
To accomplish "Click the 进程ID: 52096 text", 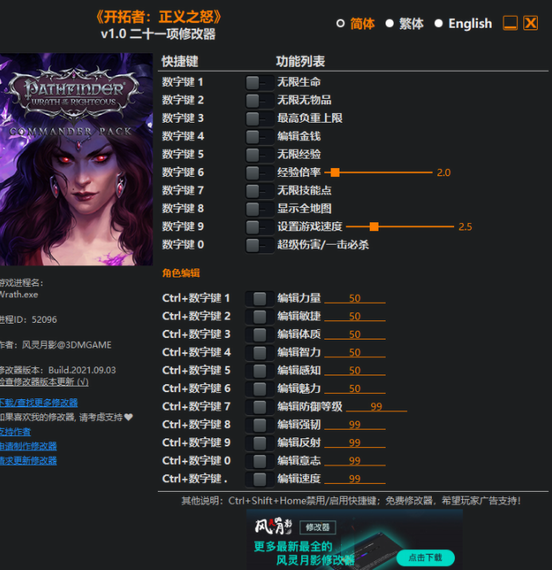I will 28,320.
